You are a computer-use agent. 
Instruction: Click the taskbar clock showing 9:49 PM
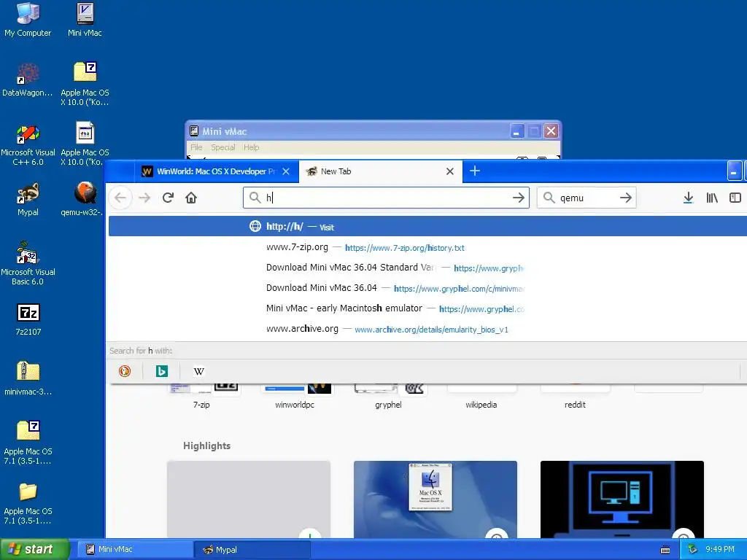pyautogui.click(x=720, y=549)
